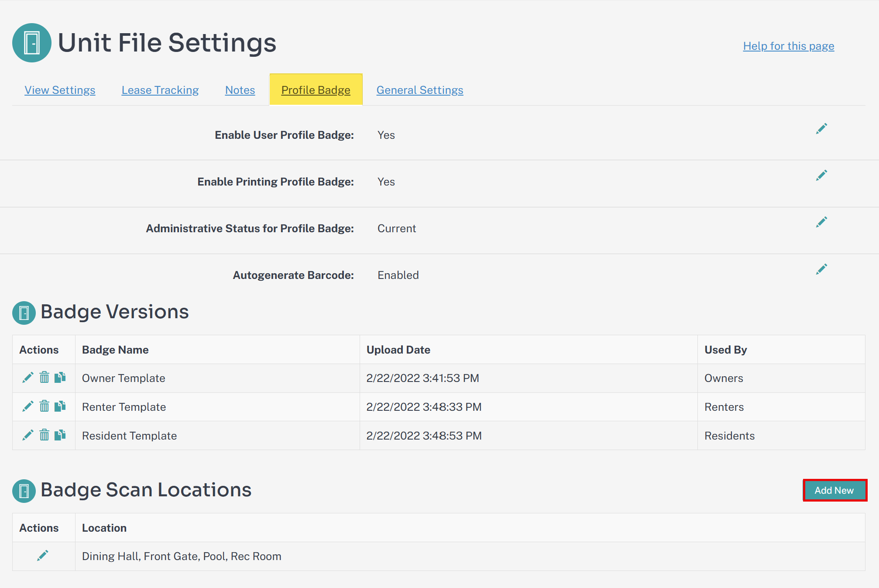The image size is (879, 588).
Task: Select the Renter Template name cell
Action: click(x=217, y=407)
